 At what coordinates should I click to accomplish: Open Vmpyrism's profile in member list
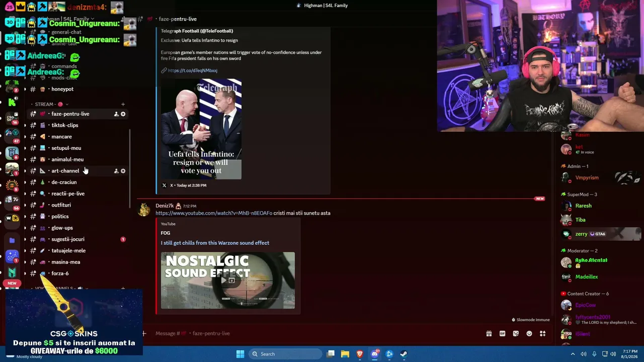point(587,177)
